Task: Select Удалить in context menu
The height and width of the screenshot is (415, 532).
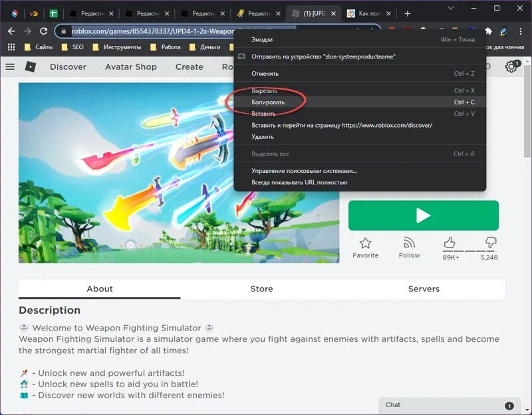Action: point(360,137)
